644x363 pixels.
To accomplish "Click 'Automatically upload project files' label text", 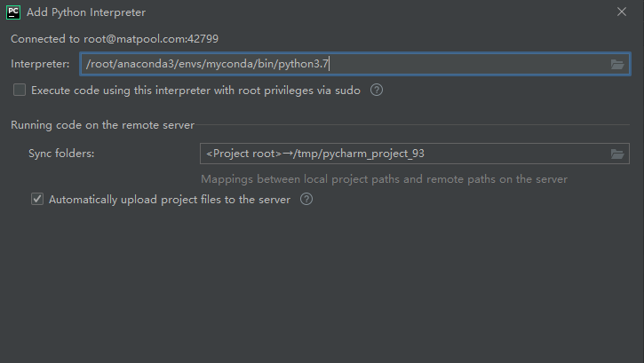I will tap(169, 200).
